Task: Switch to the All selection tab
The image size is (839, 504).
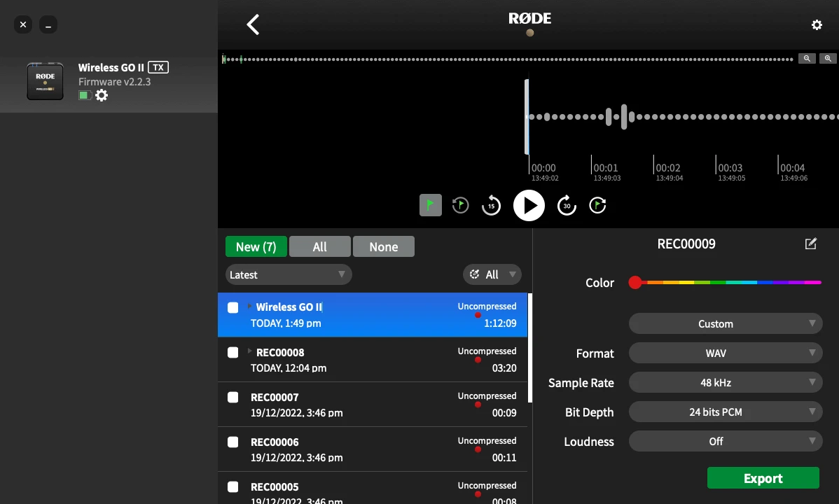Action: coord(319,247)
